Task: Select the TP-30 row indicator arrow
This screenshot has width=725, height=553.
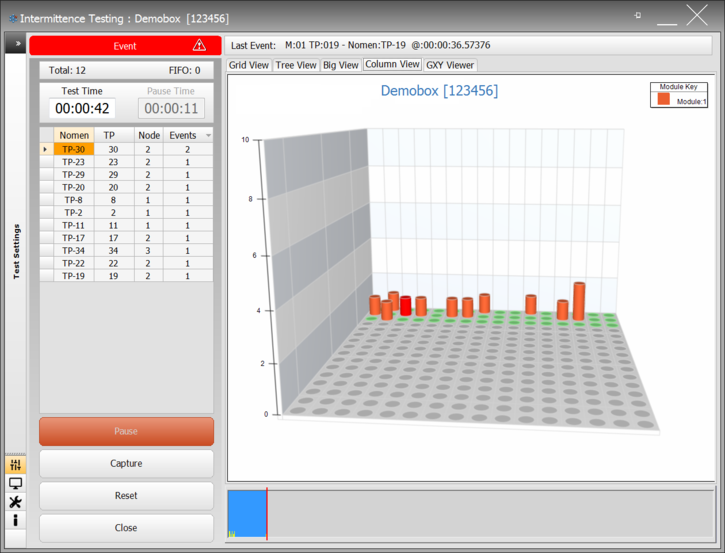Action: [x=46, y=149]
